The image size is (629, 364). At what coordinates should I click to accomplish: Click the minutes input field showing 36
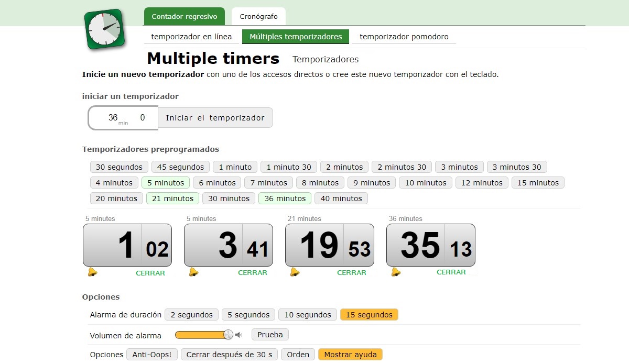point(113,117)
